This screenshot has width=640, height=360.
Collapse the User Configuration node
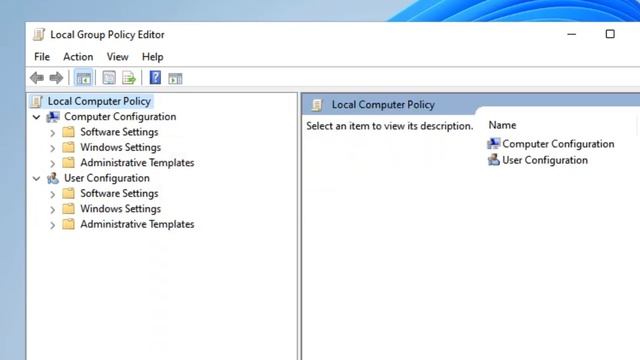(x=36, y=178)
